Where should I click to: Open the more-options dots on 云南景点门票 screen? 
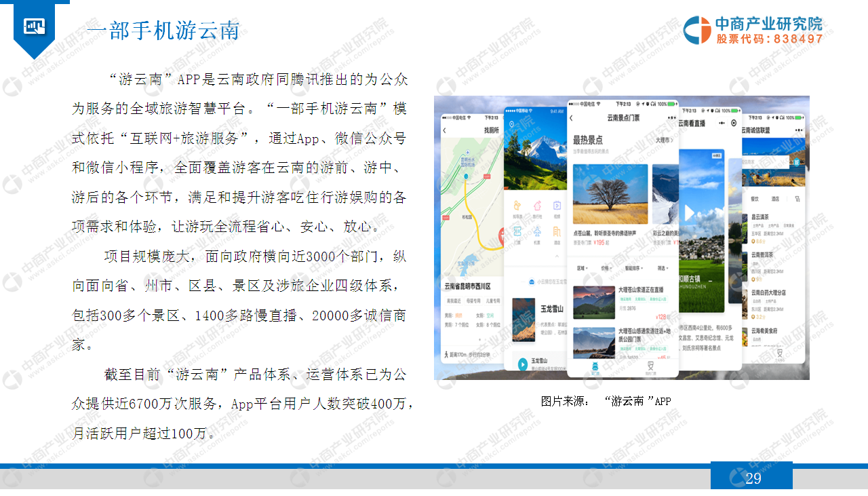click(x=672, y=118)
